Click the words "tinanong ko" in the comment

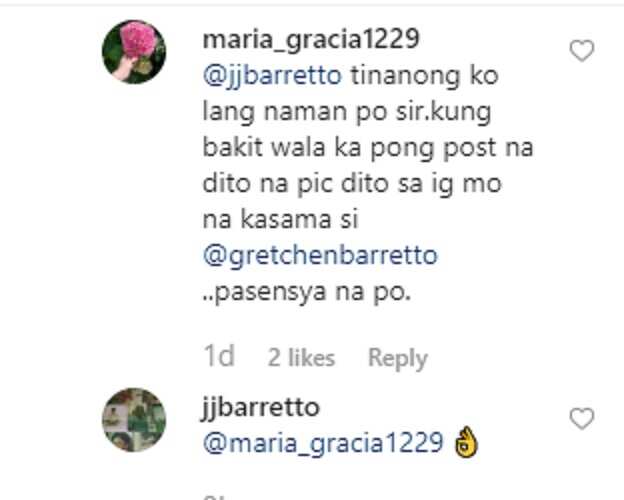[424, 75]
